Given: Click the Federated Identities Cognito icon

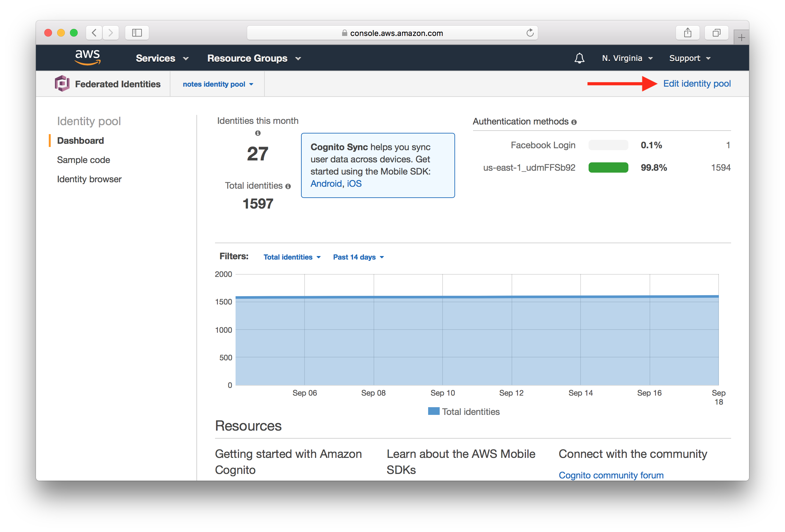Looking at the screenshot, I should coord(62,83).
